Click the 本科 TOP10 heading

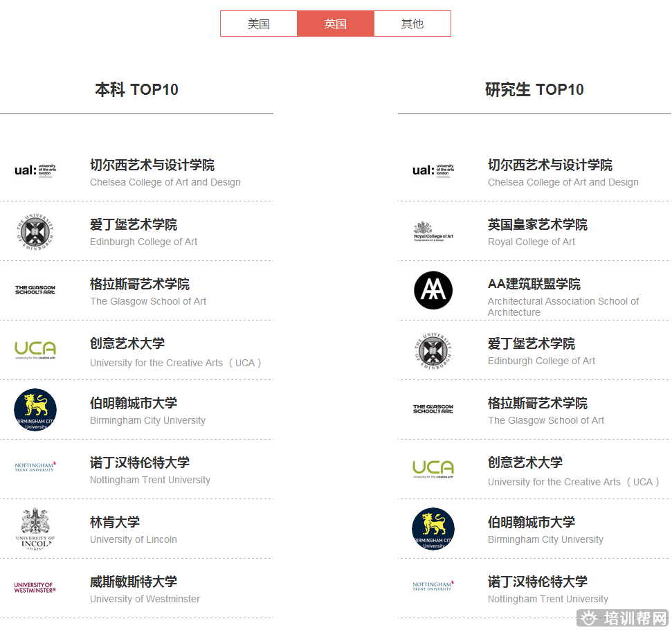point(136,89)
